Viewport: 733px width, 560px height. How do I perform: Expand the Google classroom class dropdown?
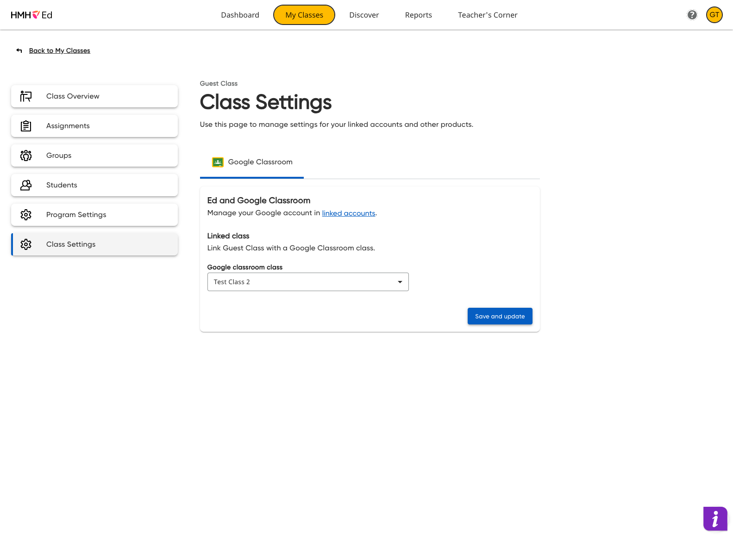[308, 282]
